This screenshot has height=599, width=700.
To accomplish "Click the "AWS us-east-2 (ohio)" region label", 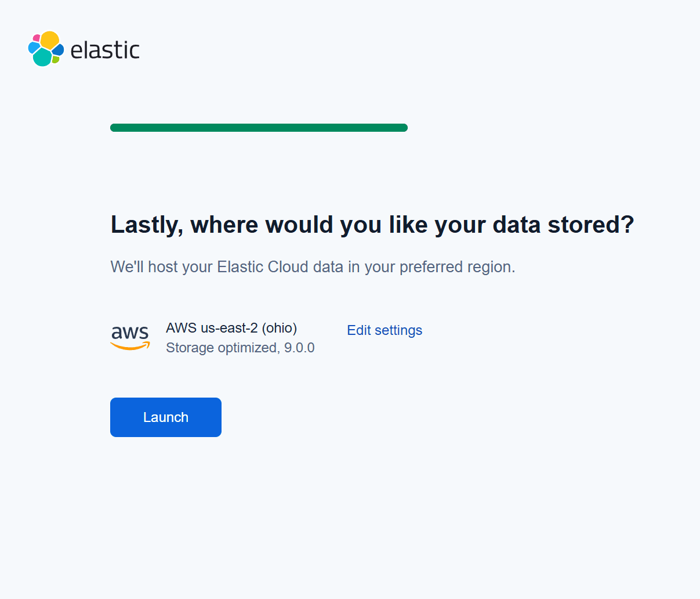I will coord(231,328).
